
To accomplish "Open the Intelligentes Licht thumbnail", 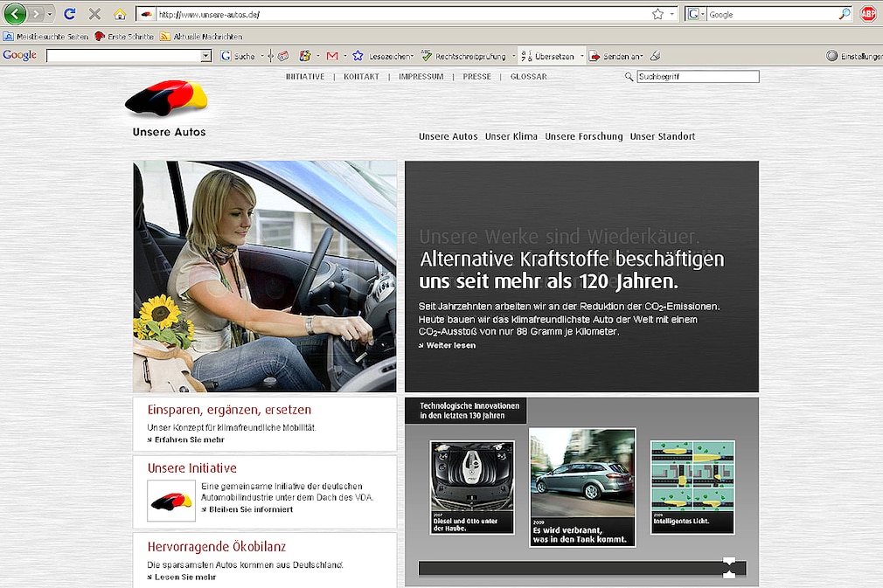I will pos(692,488).
